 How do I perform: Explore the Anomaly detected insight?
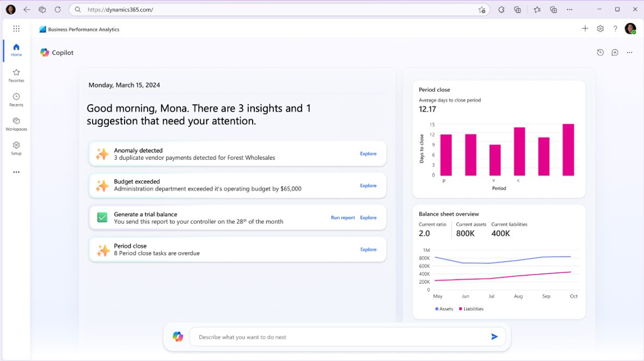click(x=368, y=154)
